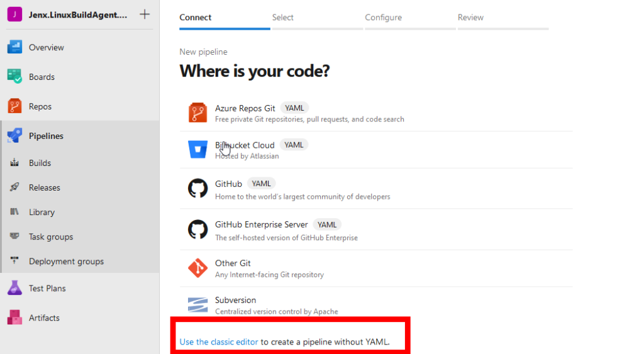Click the project avatar icon J
Viewport: 644px width, 354px height.
coord(15,14)
